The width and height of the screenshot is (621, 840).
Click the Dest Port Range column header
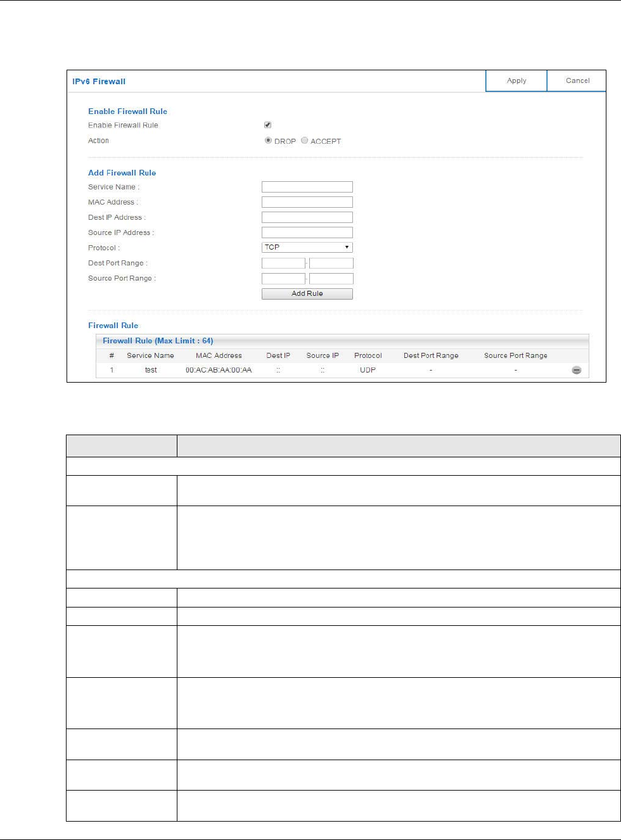pos(431,355)
